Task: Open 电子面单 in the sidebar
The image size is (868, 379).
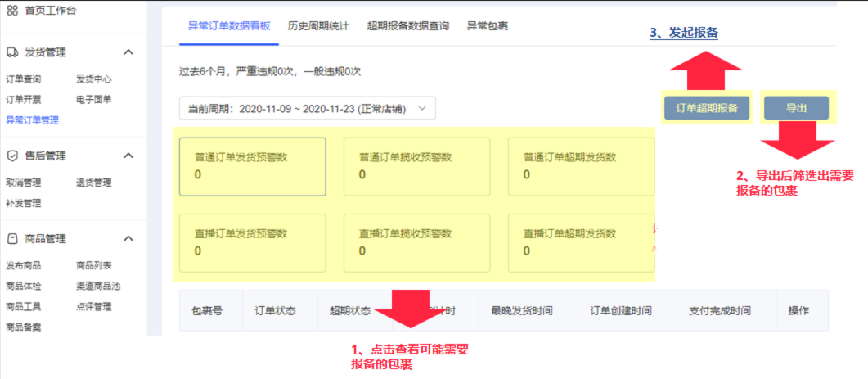Action: tap(94, 100)
